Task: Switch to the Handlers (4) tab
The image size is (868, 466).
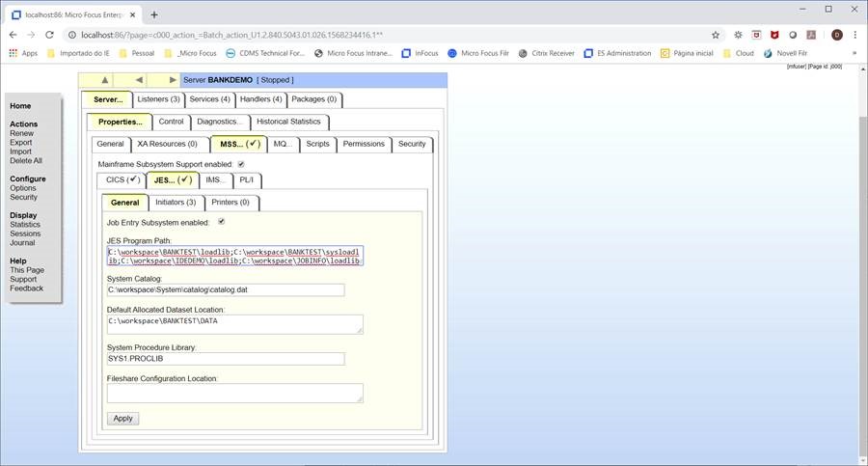Action: [260, 99]
